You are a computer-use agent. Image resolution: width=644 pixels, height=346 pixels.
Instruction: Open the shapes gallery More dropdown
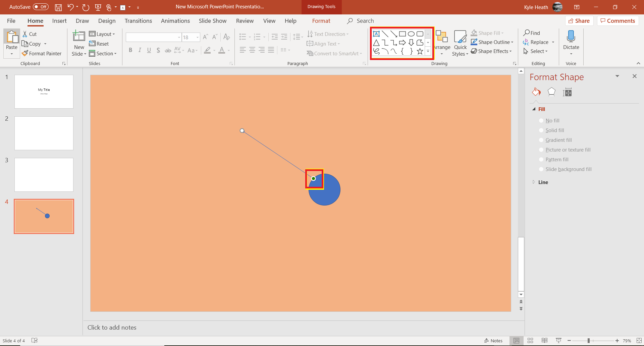[x=428, y=51]
